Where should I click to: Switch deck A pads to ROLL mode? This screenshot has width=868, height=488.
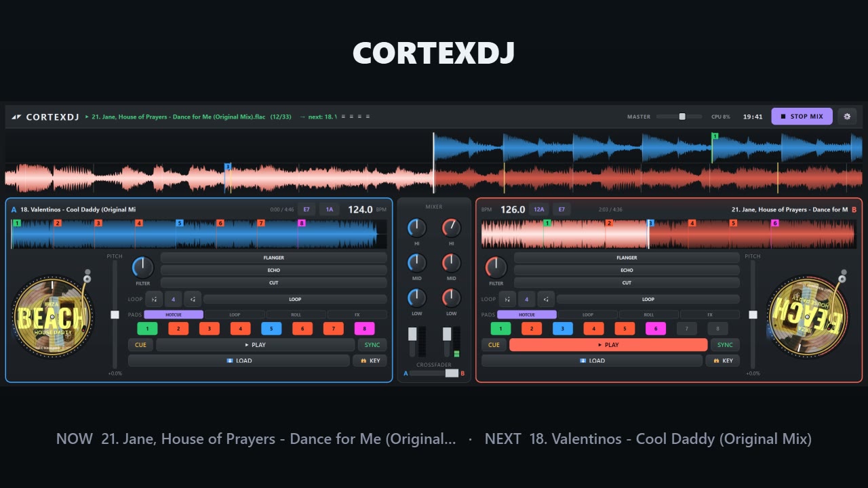(x=296, y=314)
